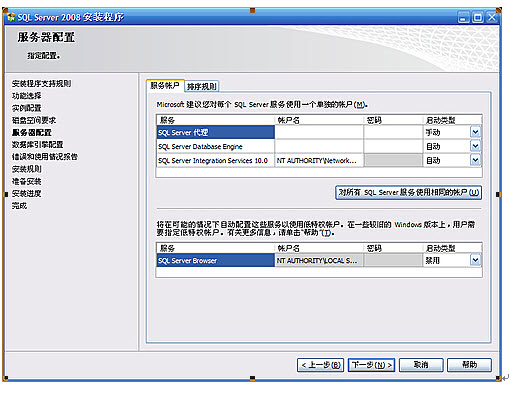Open help with the 帮助 button
This screenshot has height=393, width=511.
pyautogui.click(x=469, y=365)
